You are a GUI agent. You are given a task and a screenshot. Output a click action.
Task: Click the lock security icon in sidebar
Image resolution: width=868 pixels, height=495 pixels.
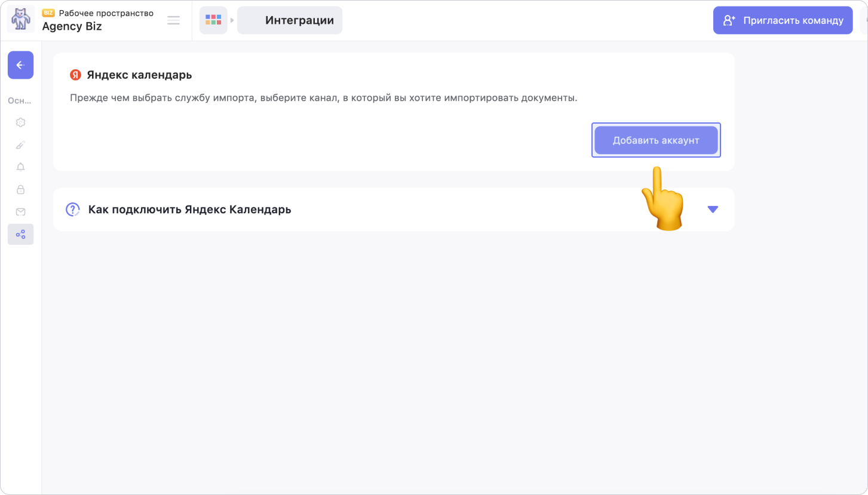20,190
